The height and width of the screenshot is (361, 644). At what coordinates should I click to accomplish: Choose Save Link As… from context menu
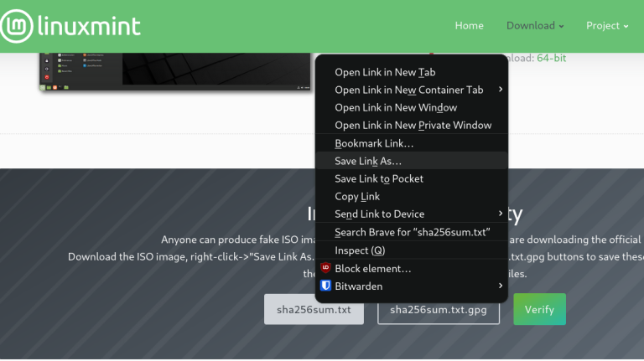click(368, 161)
